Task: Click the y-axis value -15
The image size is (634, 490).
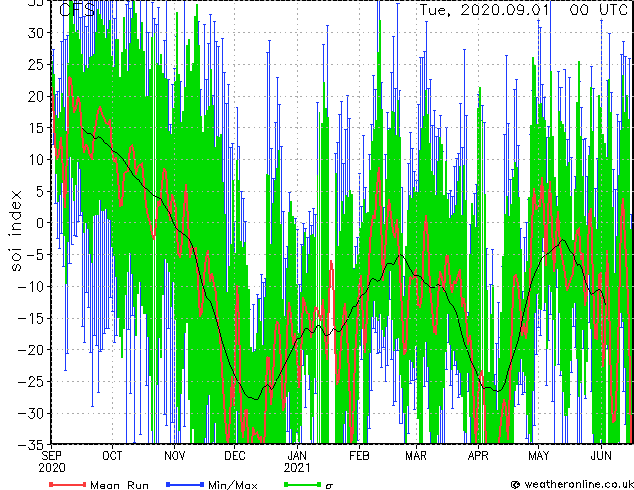Action: click(x=32, y=318)
